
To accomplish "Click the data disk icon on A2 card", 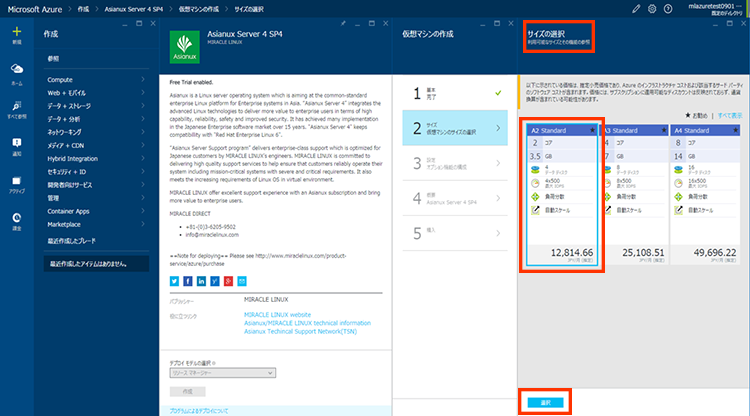I will (x=535, y=170).
